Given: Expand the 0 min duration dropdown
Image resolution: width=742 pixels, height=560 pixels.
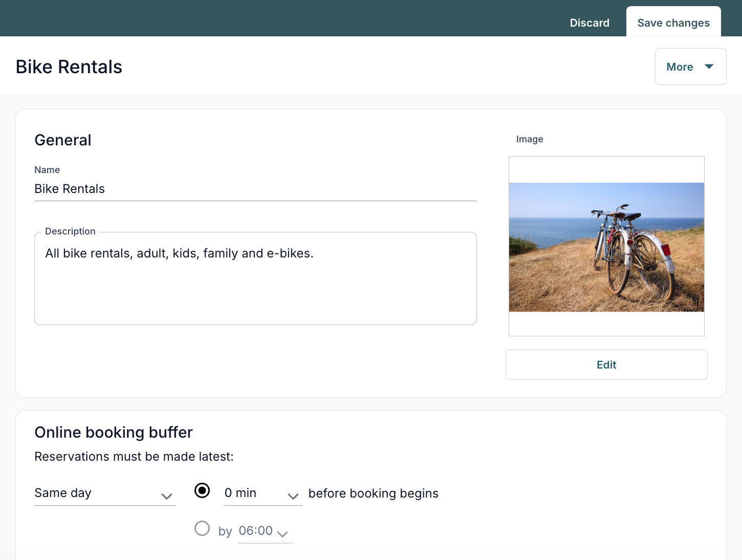Looking at the screenshot, I should (x=263, y=493).
